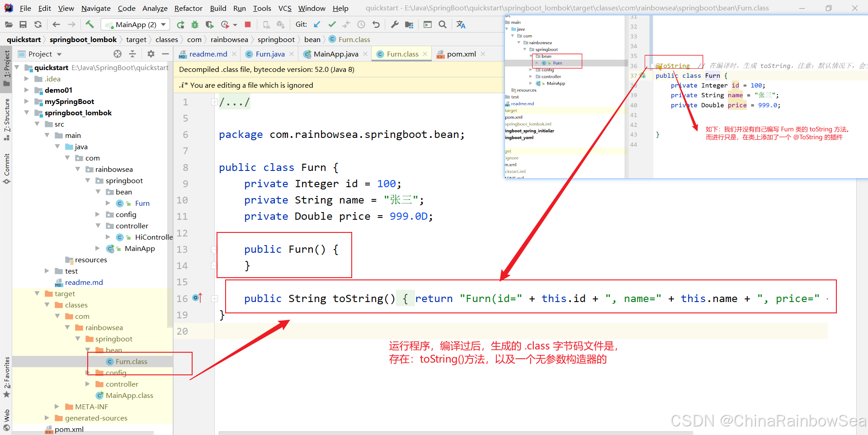
Task: Open the Refactor menu
Action: tap(188, 8)
